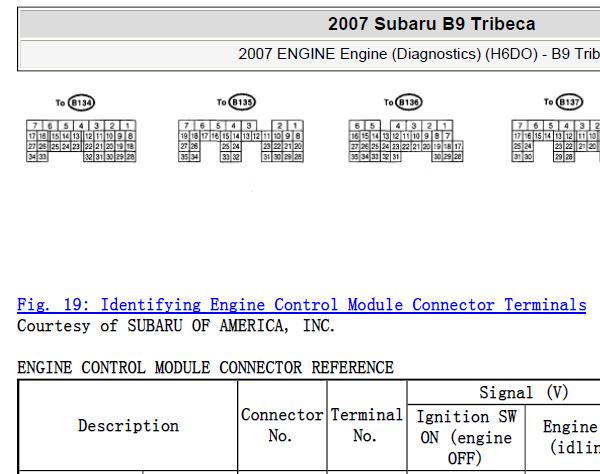Click the 'Description' table header

[x=128, y=425]
